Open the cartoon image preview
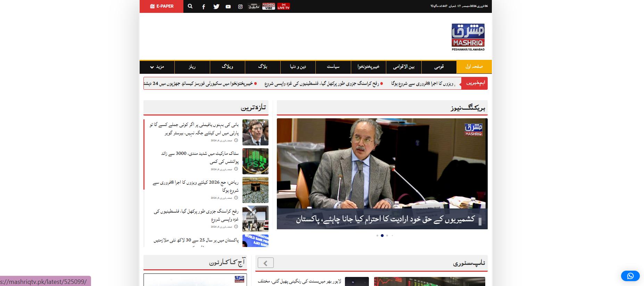The height and width of the screenshot is (286, 644). click(x=195, y=280)
